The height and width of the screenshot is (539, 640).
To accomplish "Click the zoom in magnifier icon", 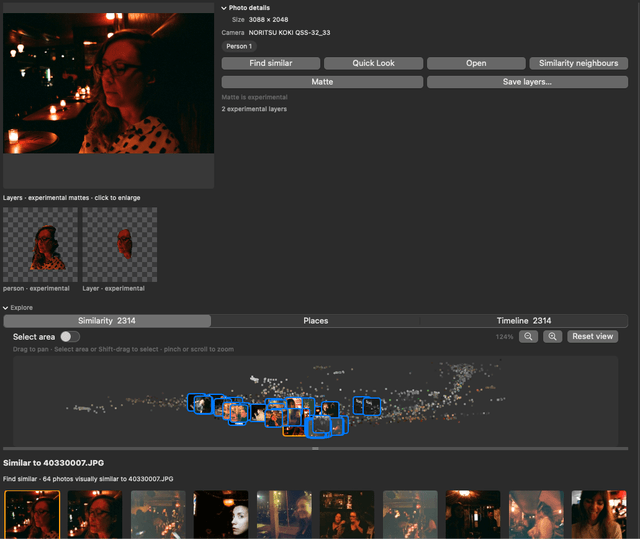I will click(552, 337).
